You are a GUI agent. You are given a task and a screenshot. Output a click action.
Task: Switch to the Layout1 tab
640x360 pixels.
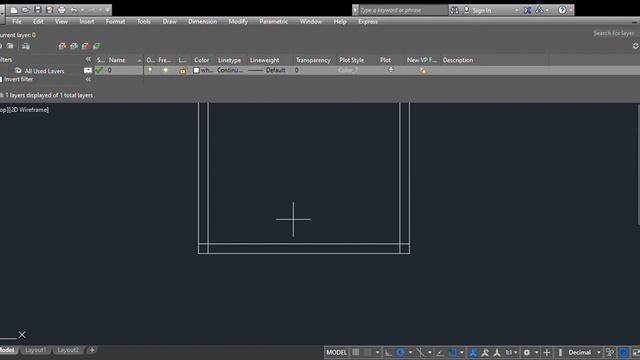pyautogui.click(x=35, y=350)
